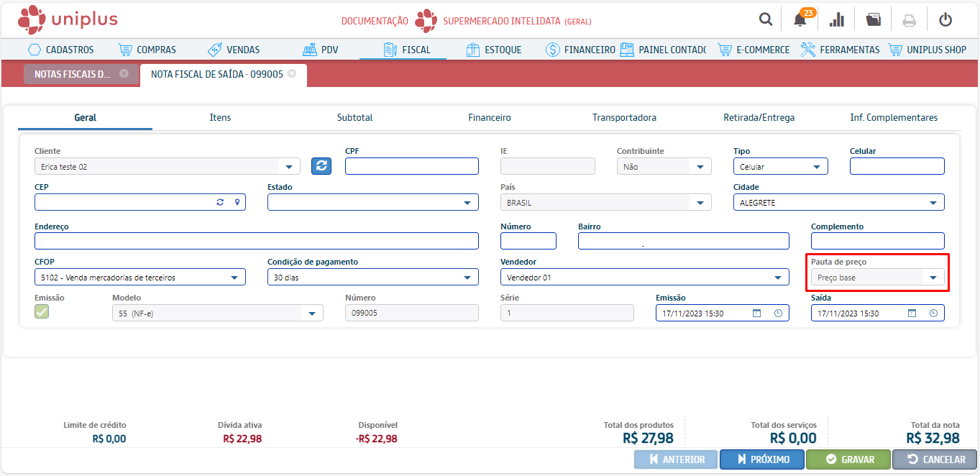Click the Bairro input field

684,241
